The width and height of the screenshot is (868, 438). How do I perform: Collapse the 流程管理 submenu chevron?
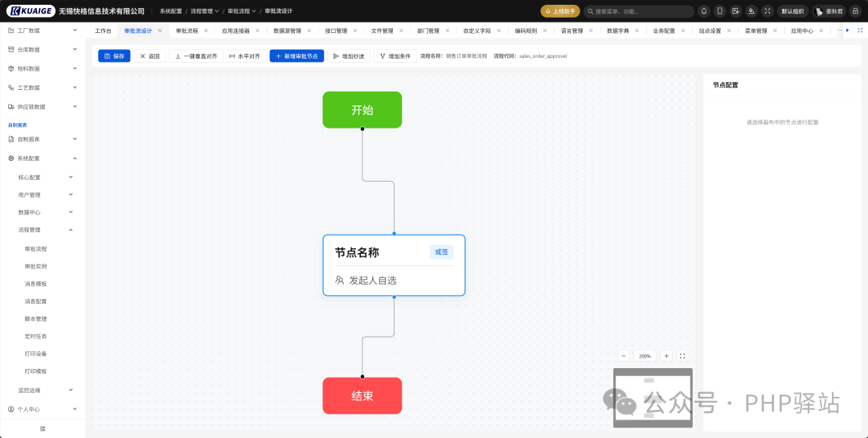click(x=70, y=230)
